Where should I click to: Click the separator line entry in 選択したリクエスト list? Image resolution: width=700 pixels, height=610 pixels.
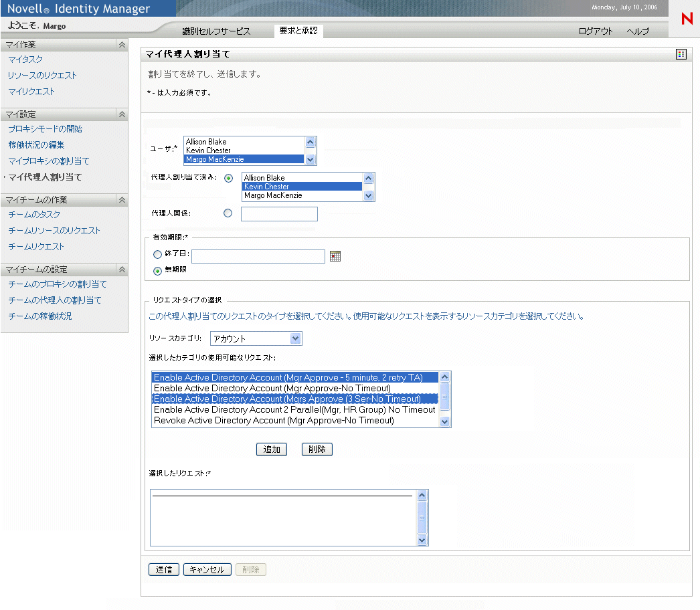[282, 496]
